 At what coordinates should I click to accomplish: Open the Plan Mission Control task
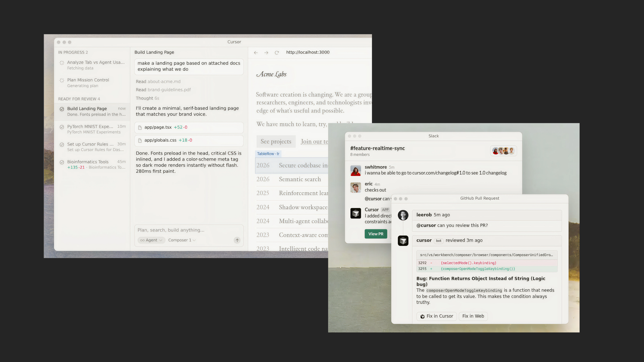pos(92,83)
